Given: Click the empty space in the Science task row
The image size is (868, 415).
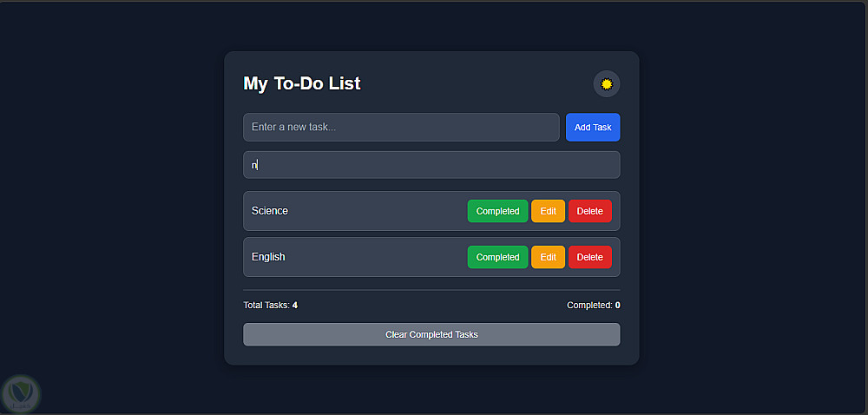Looking at the screenshot, I should (x=377, y=211).
